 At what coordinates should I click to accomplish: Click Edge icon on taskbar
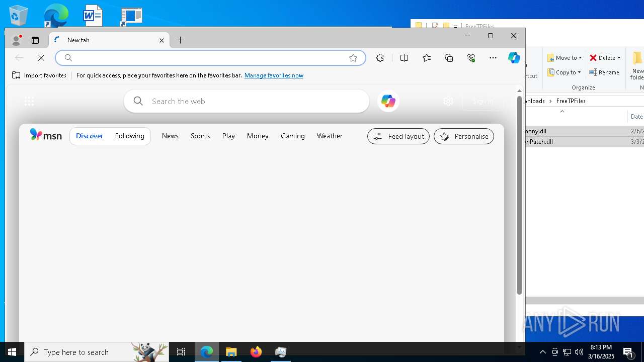point(207,352)
